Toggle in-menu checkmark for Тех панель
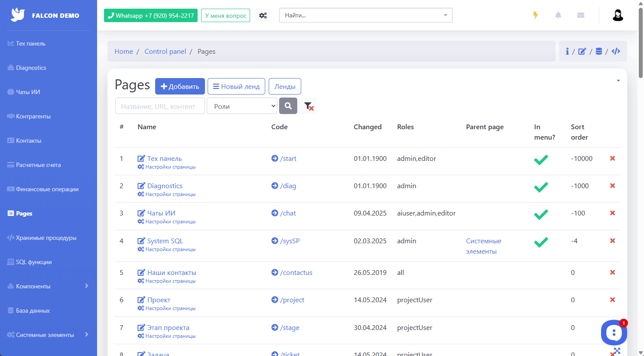The width and height of the screenshot is (644, 356). pyautogui.click(x=541, y=160)
